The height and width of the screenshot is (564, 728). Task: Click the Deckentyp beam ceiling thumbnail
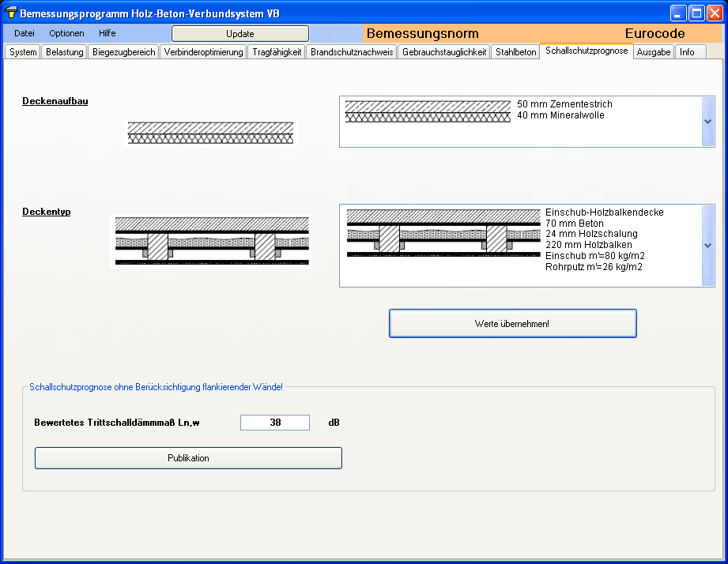210,241
